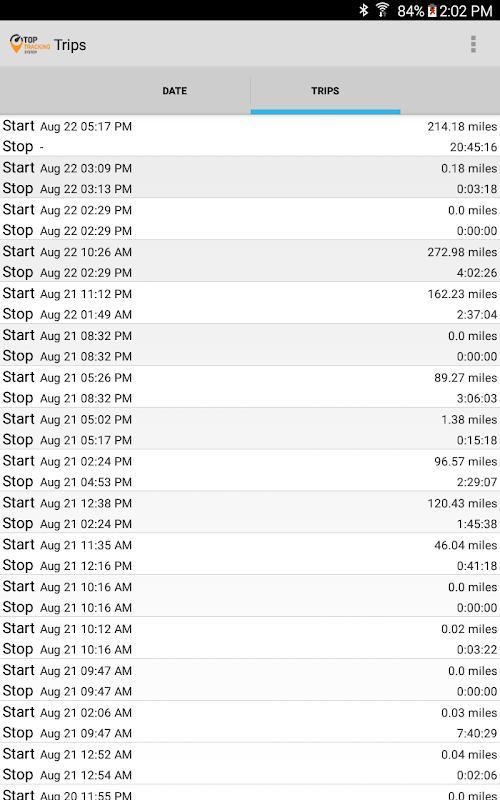Image resolution: width=500 pixels, height=800 pixels.
Task: Open the 272.98 miles trip entry
Action: tap(250, 261)
